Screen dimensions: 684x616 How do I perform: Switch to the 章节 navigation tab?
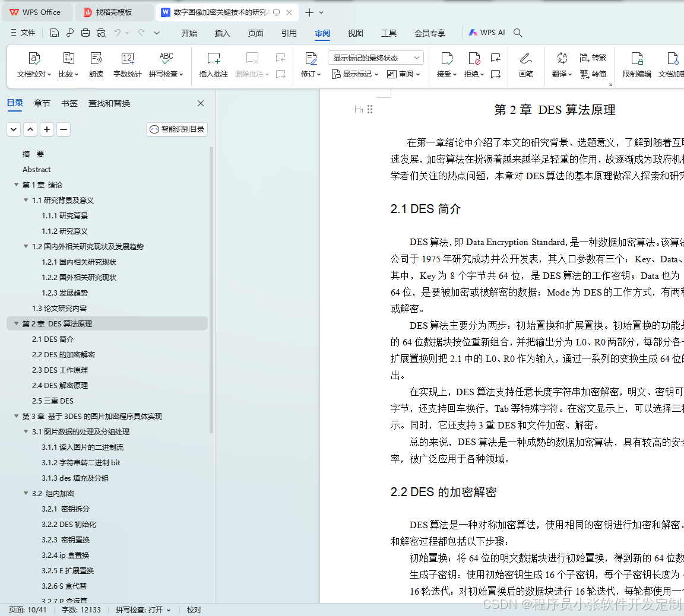[x=42, y=103]
